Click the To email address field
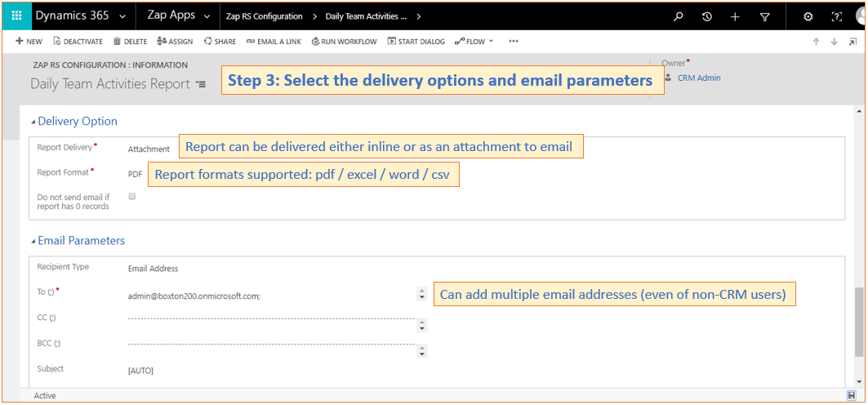This screenshot has width=868, height=405. 272,296
